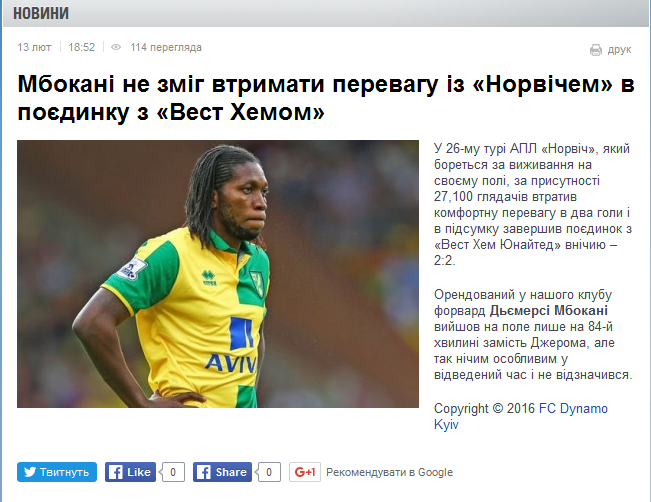The image size is (651, 502).
Task: Click the Twitter bird icon in the tweet button
Action: click(30, 472)
